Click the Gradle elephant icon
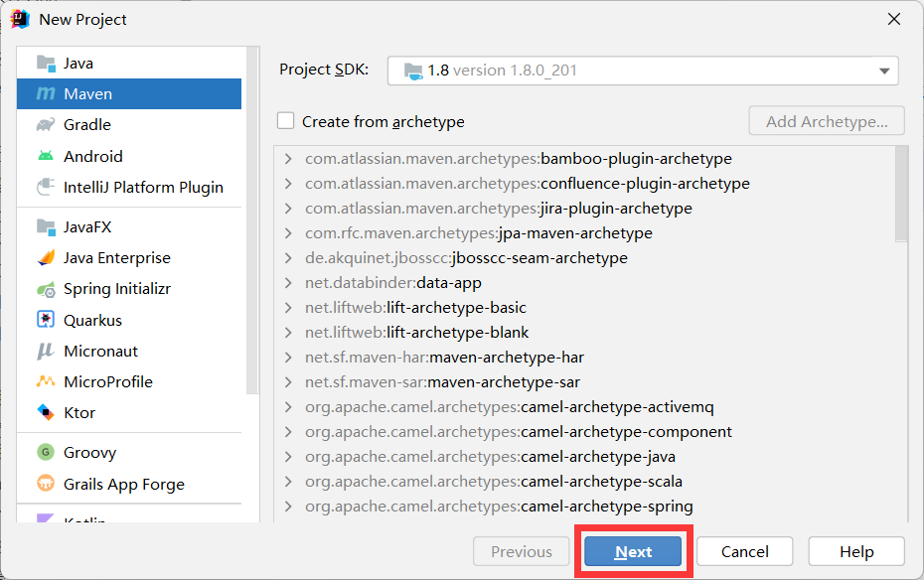The width and height of the screenshot is (924, 580). [x=46, y=125]
